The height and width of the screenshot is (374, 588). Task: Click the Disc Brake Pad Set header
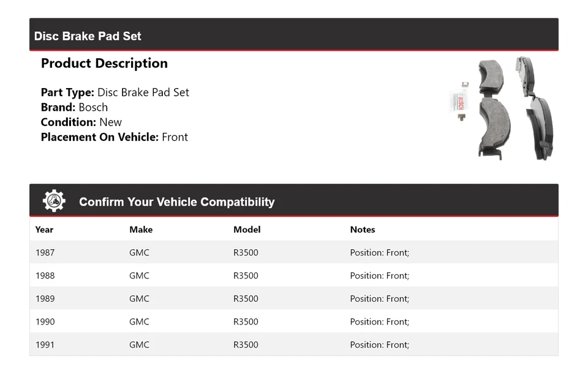click(88, 36)
